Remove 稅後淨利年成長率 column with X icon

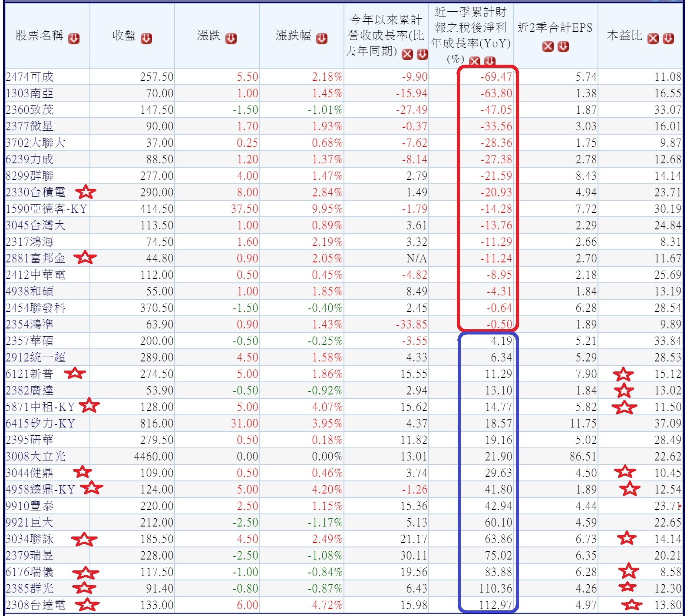tap(475, 62)
